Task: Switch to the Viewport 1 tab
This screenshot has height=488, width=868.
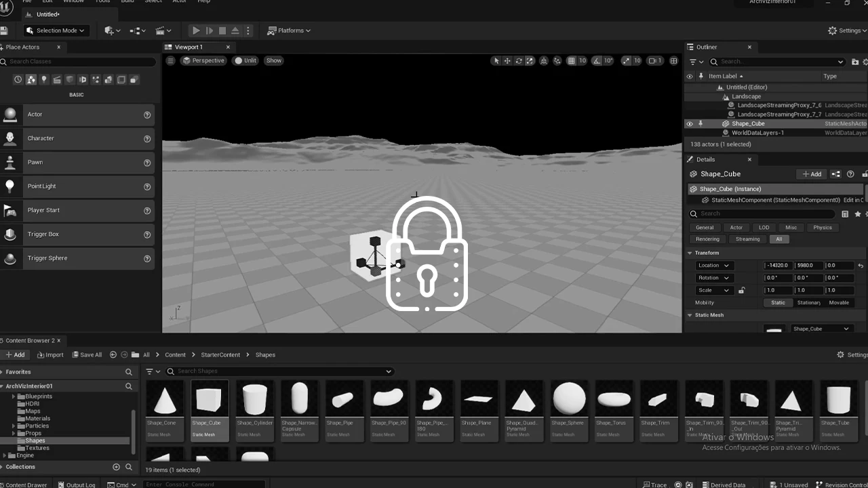Action: (189, 47)
